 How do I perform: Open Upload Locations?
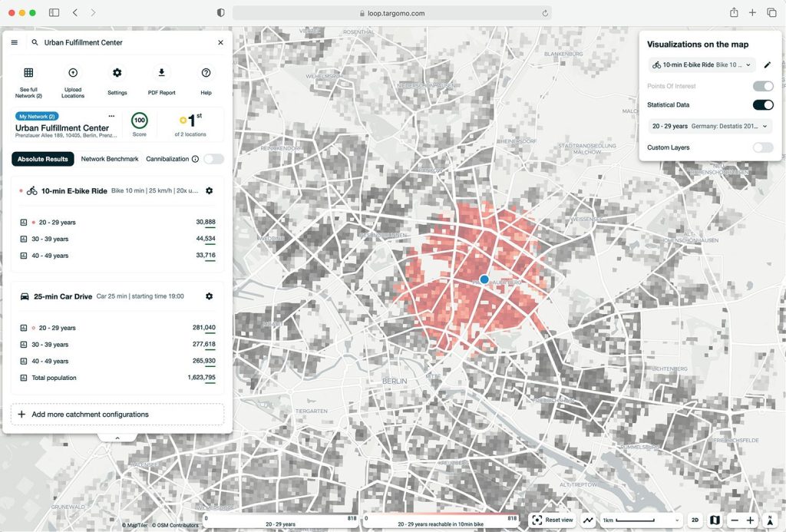coord(73,81)
